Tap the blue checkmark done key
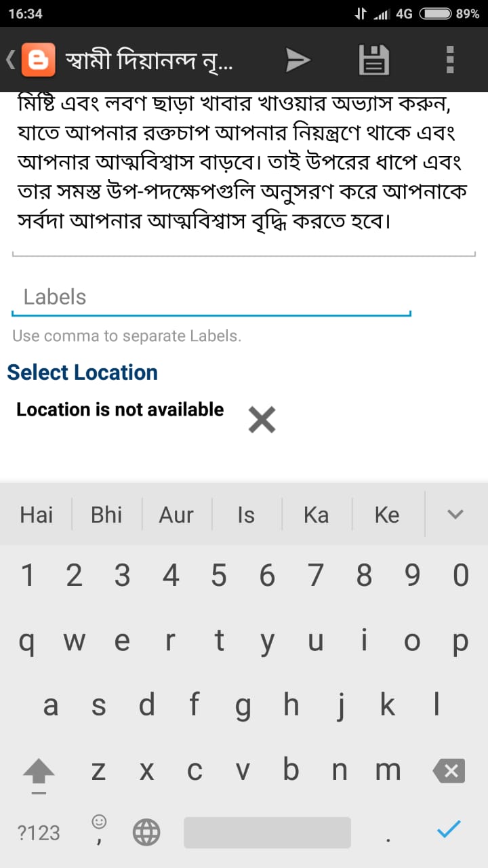Viewport: 488px width, 868px height. (449, 829)
